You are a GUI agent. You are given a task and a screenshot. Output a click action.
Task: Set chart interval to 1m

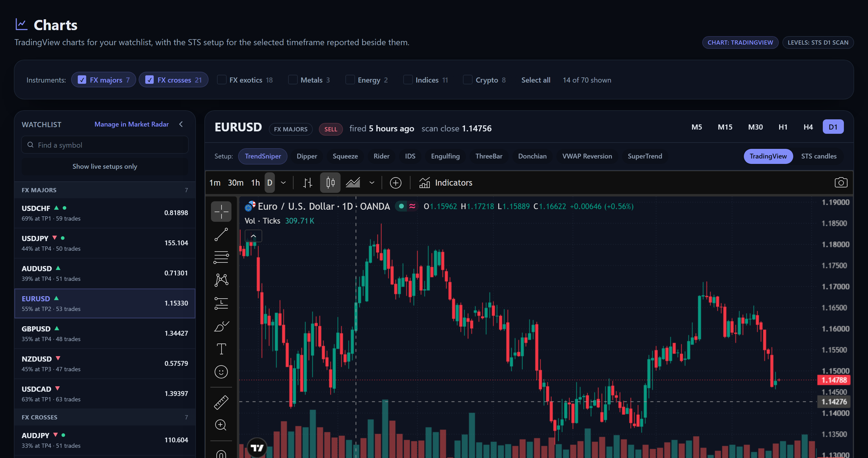tap(215, 183)
